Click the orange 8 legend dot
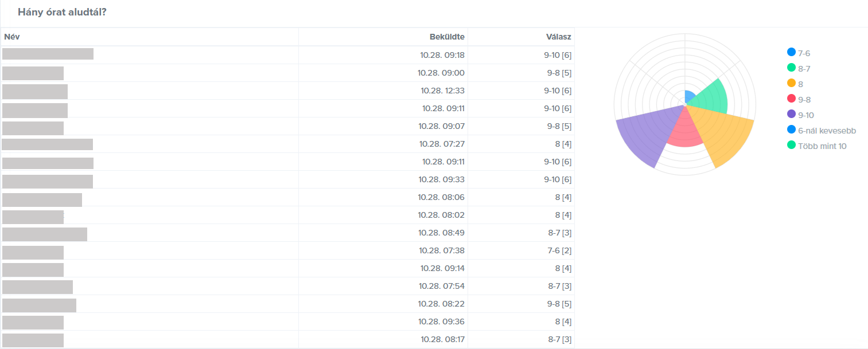 [x=792, y=84]
